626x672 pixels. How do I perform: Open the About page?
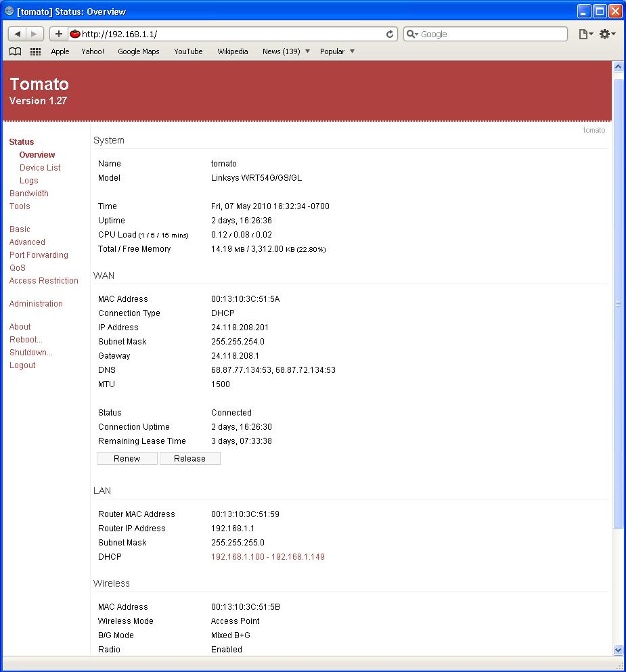click(20, 327)
